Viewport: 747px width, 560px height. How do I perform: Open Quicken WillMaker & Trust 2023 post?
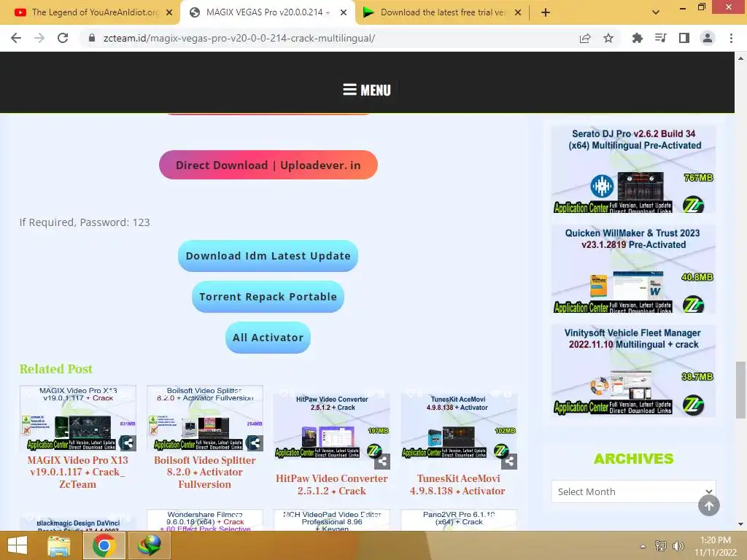(634, 269)
